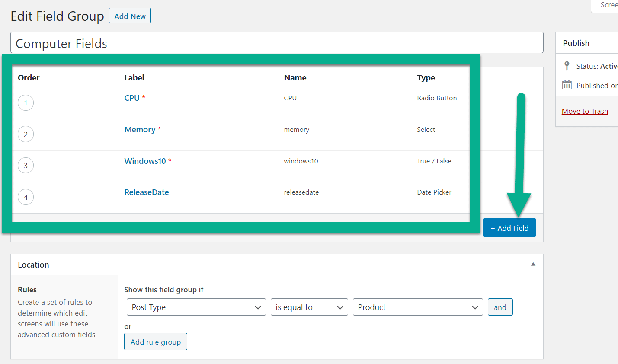Click the Add New button

tap(130, 16)
